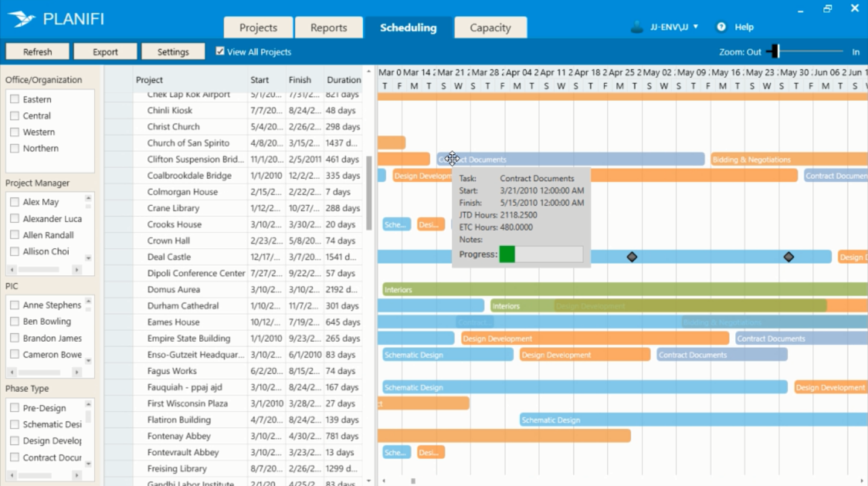Sort by the Start column header

260,80
